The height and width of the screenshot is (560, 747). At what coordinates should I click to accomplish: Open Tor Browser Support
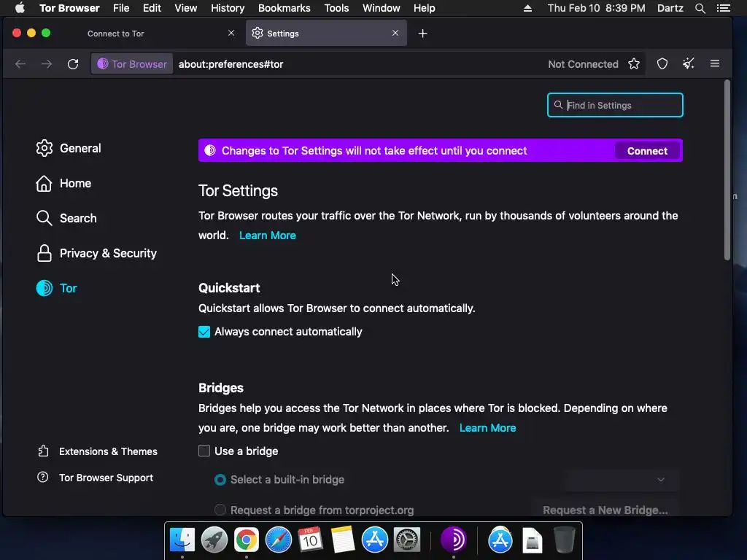pyautogui.click(x=96, y=478)
